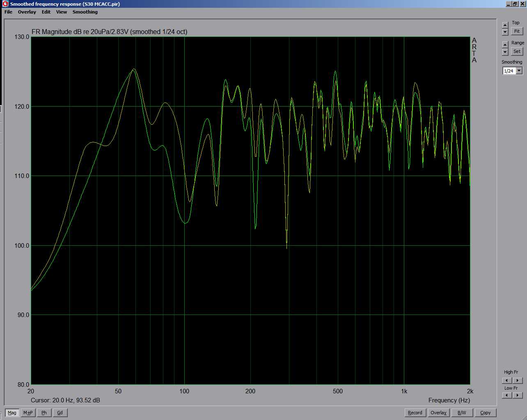Click the Top level up arrow
The width and height of the screenshot is (527, 420).
(x=505, y=25)
